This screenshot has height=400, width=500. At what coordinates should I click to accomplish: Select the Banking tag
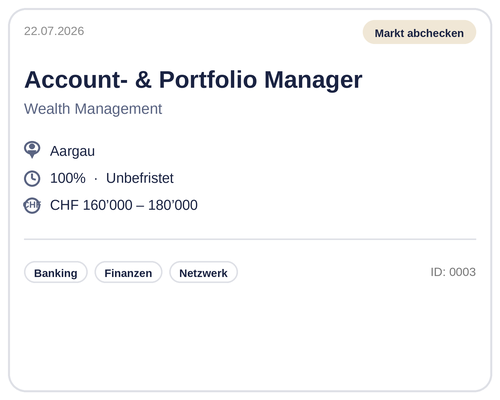coord(56,272)
